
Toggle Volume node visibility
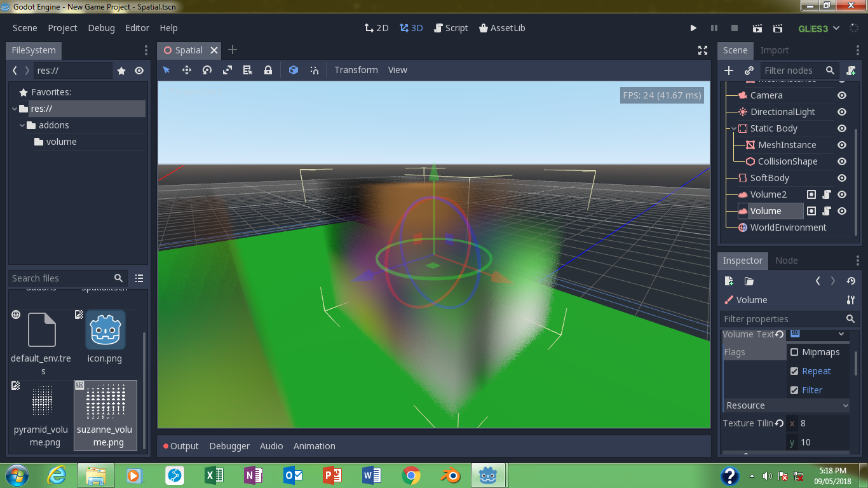click(842, 211)
